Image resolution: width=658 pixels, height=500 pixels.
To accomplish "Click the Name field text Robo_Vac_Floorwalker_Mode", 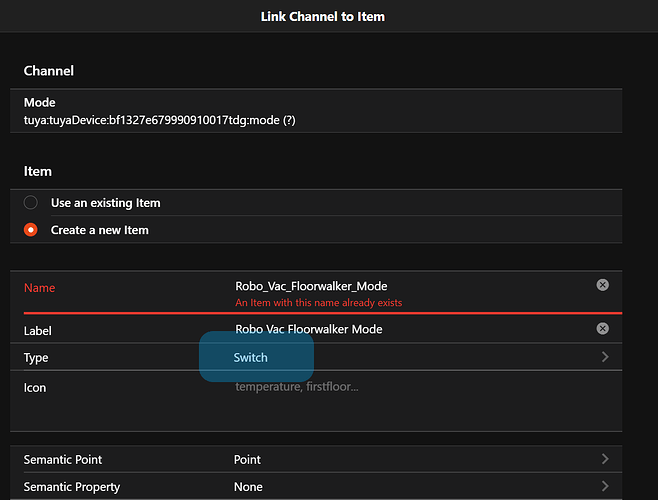I will pyautogui.click(x=309, y=286).
